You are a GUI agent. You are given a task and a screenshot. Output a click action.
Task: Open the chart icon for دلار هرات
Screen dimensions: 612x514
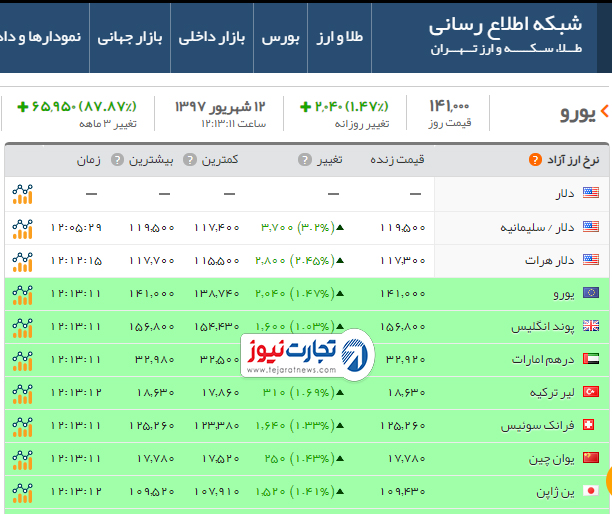click(x=22, y=261)
